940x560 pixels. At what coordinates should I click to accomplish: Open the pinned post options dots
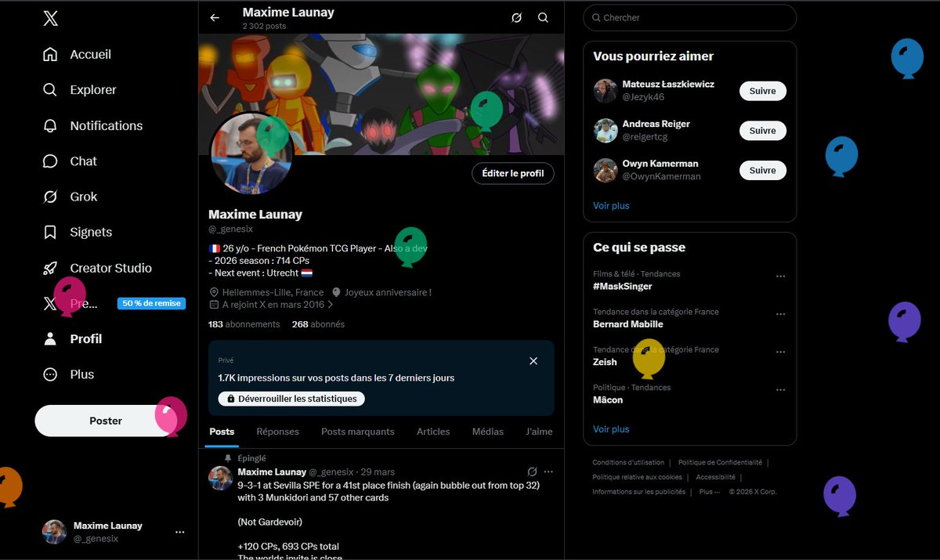[x=548, y=471]
